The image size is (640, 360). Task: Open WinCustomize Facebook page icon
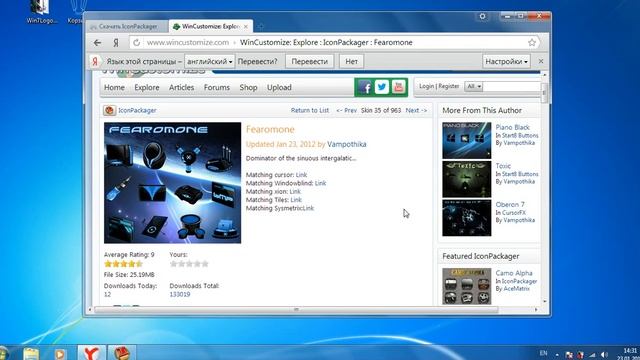coord(364,87)
